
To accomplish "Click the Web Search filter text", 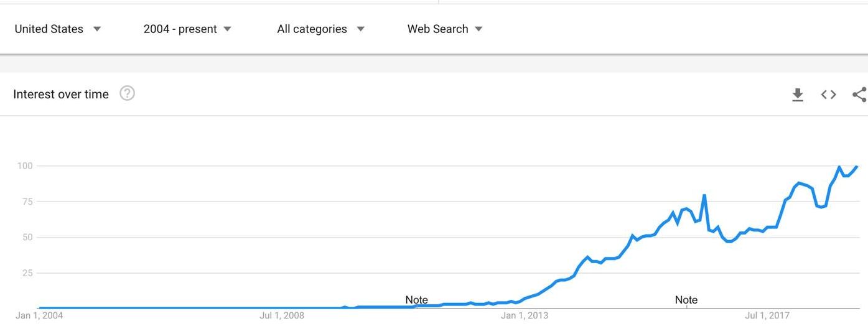I will click(x=437, y=29).
